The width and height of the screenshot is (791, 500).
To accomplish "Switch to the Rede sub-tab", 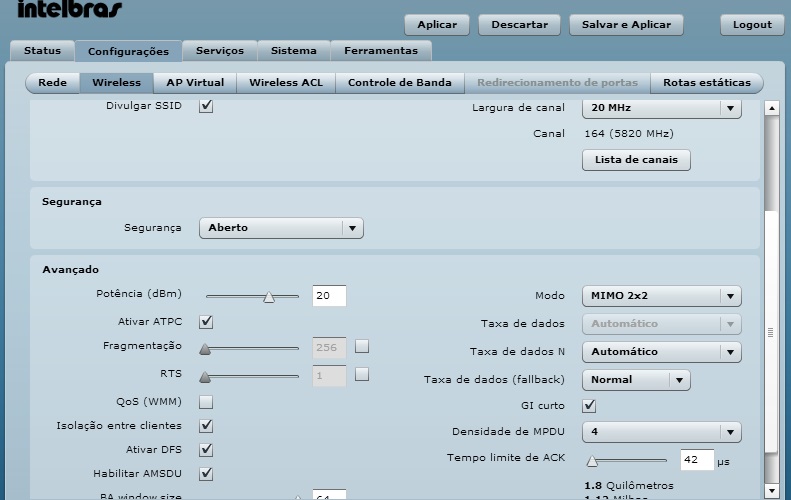I will click(52, 83).
